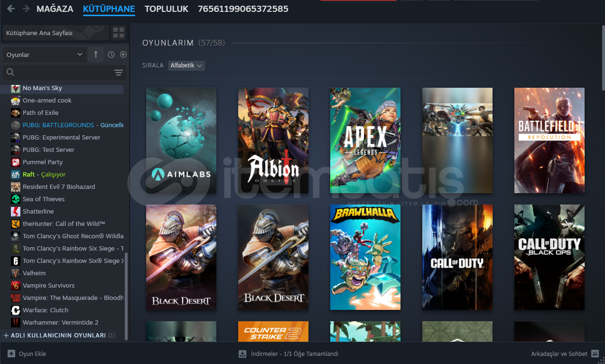This screenshot has width=605, height=364.
Task: Open the Call of Duty Black Ops cover
Action: (549, 257)
